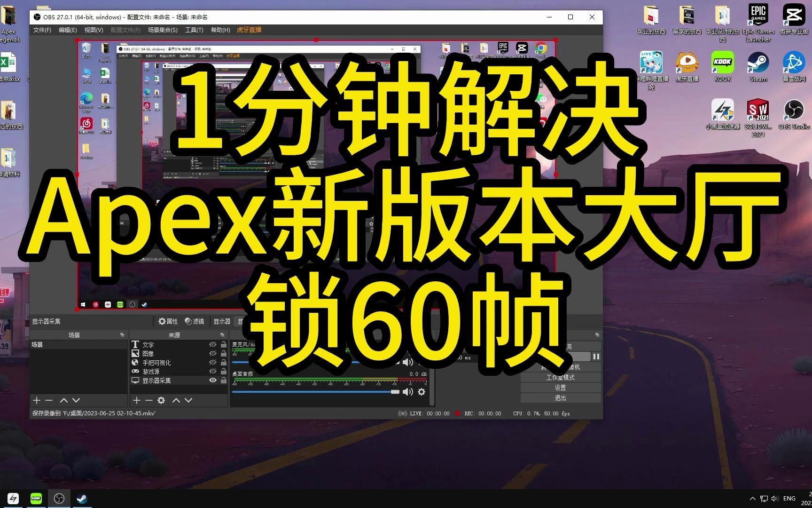Open source properties gear in Sources toolbar
Image resolution: width=812 pixels, height=508 pixels.
click(x=161, y=400)
